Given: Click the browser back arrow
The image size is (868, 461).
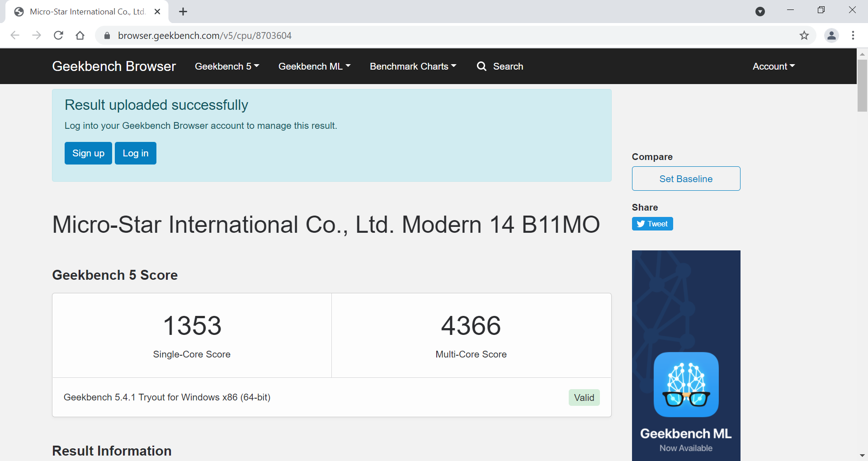Looking at the screenshot, I should pyautogui.click(x=15, y=35).
